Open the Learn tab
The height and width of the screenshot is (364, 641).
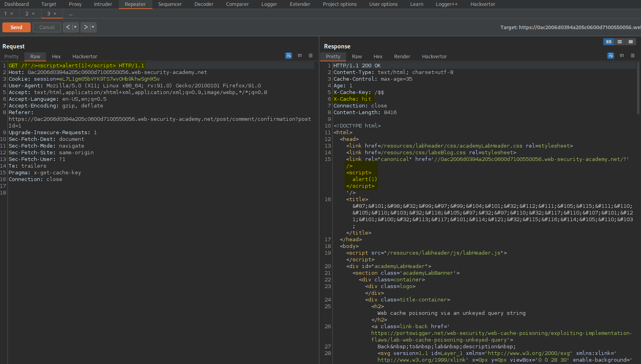point(417,4)
